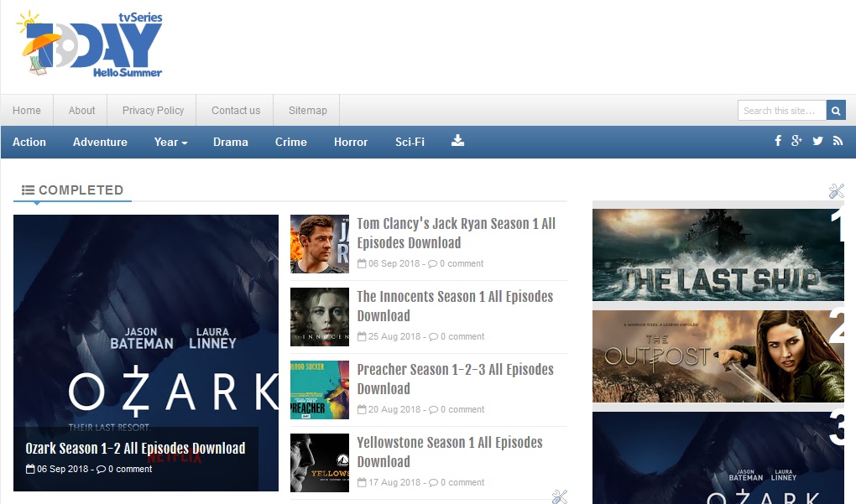
Task: Click The Last Ship sidebar thumbnail
Action: point(718,253)
